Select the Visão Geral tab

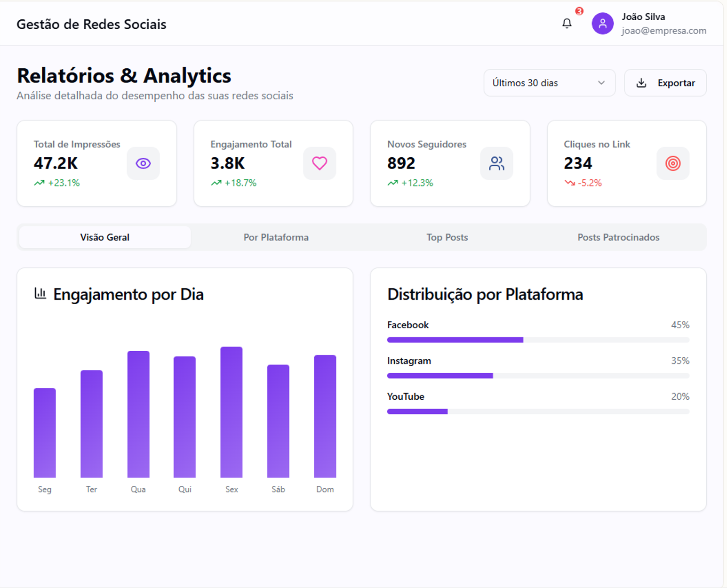104,237
